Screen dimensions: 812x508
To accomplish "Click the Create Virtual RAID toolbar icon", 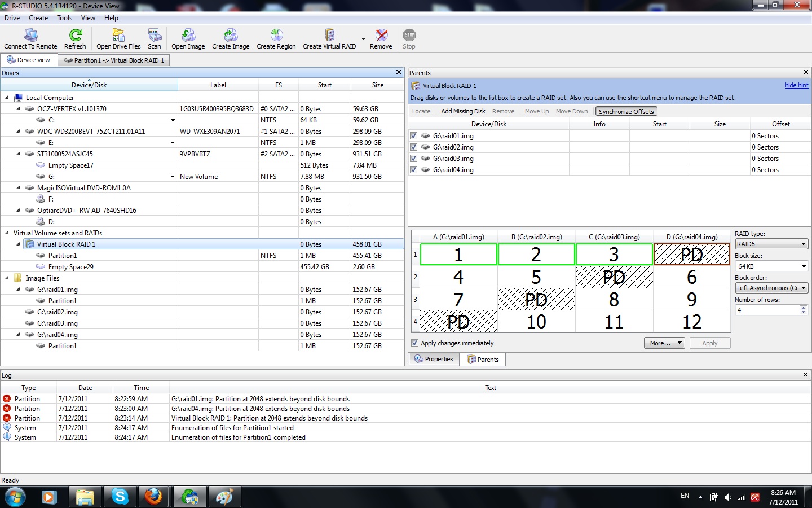I will 329,40.
